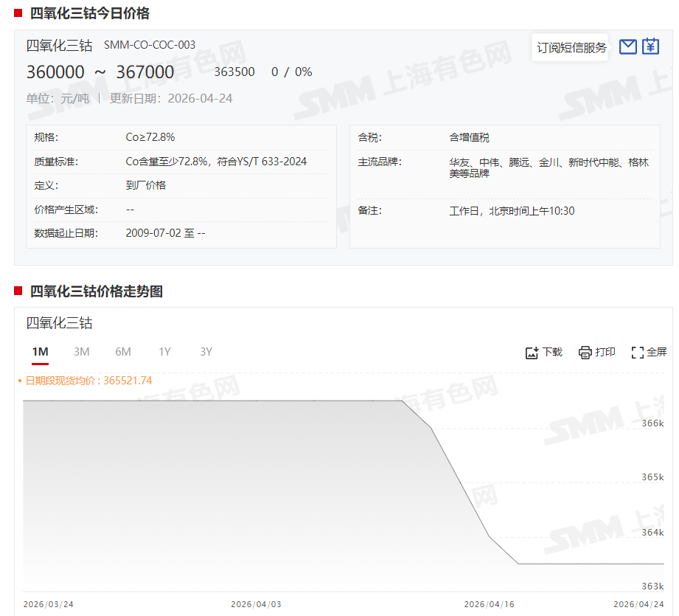Show the 3Y price trend

206,352
